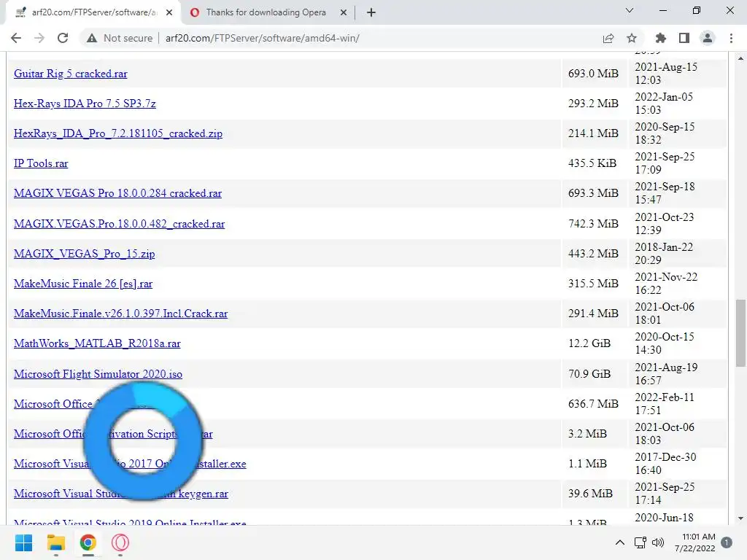Image resolution: width=747 pixels, height=560 pixels.
Task: Show the Not secure site warning
Action: tap(120, 38)
